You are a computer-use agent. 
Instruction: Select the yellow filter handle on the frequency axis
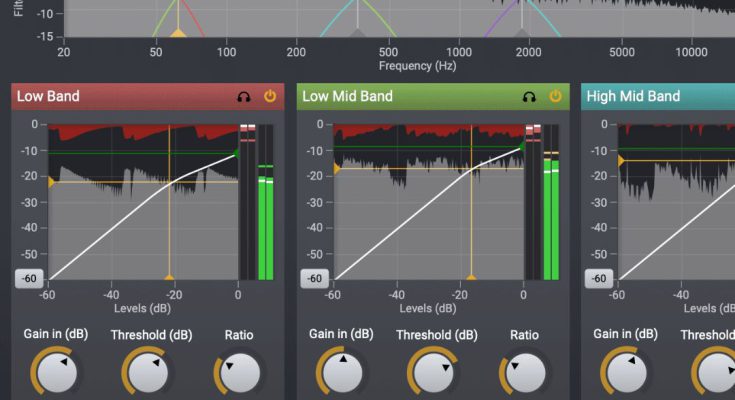(178, 34)
